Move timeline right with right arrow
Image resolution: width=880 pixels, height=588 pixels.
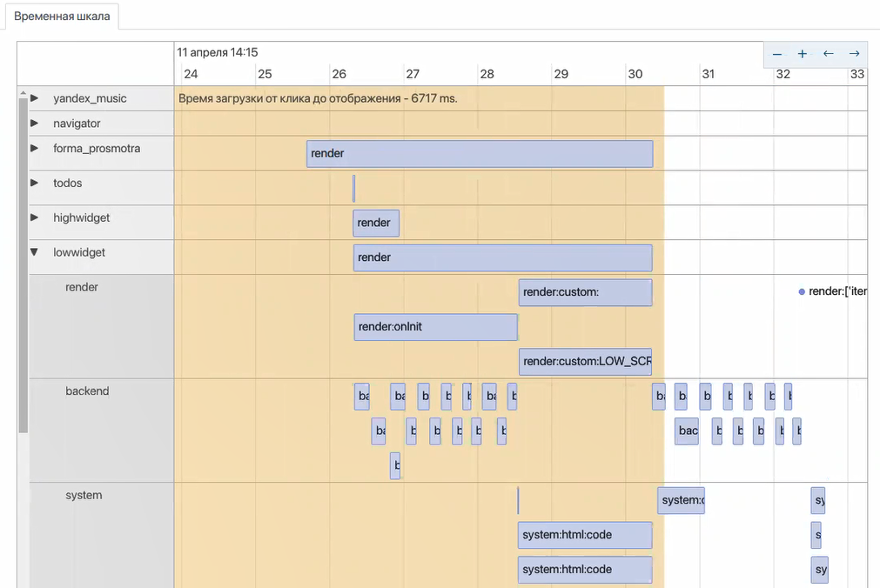coord(854,54)
